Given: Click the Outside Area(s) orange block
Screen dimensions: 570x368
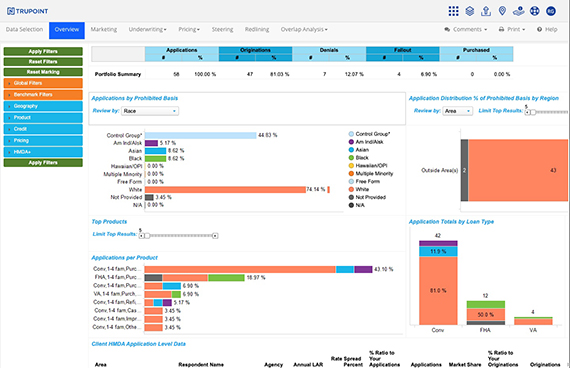Looking at the screenshot, I should pos(518,170).
